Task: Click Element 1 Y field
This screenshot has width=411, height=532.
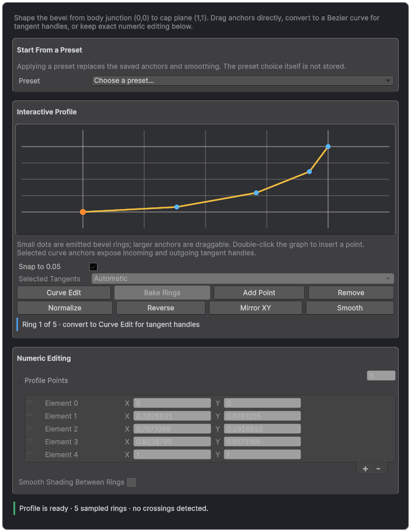Action: click(x=263, y=416)
